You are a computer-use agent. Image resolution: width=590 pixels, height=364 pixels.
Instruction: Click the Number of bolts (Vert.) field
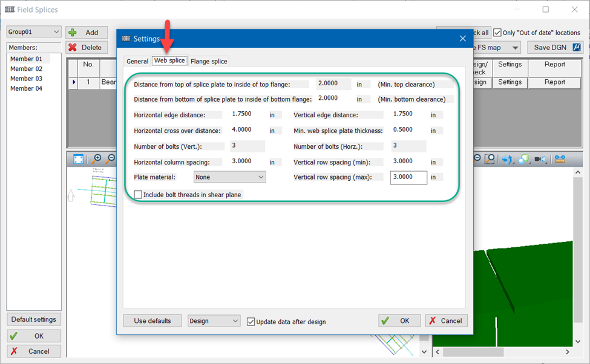pyautogui.click(x=247, y=146)
